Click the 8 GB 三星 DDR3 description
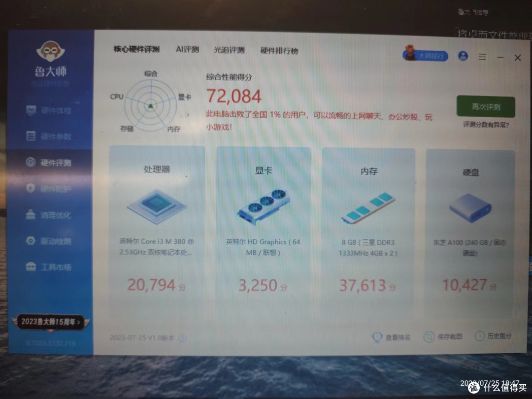The image size is (532, 399). click(368, 247)
